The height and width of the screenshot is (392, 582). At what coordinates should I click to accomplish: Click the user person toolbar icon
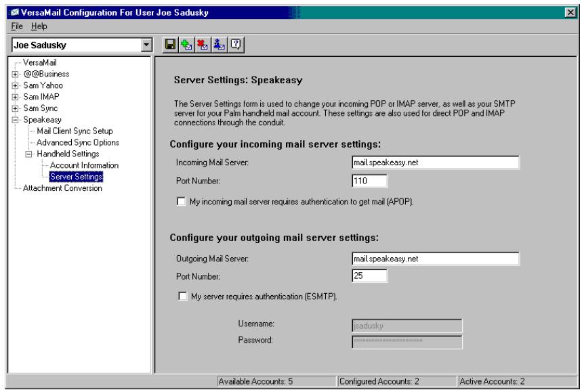tap(219, 45)
